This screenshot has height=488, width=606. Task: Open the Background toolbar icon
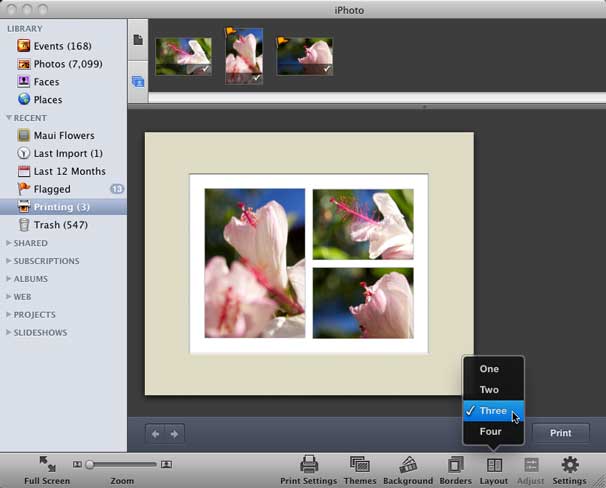click(x=408, y=464)
